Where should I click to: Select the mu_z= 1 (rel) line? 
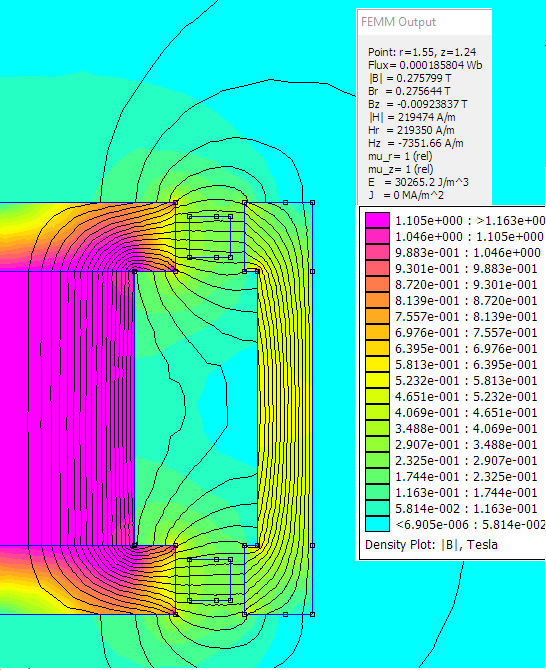coord(400,169)
